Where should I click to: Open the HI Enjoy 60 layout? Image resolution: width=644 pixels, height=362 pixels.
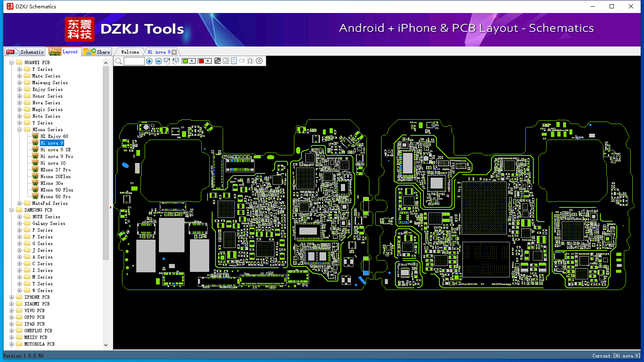point(54,136)
